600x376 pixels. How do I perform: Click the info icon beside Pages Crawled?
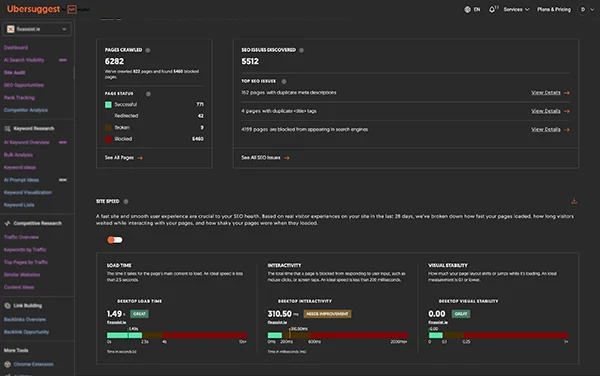pyautogui.click(x=148, y=50)
